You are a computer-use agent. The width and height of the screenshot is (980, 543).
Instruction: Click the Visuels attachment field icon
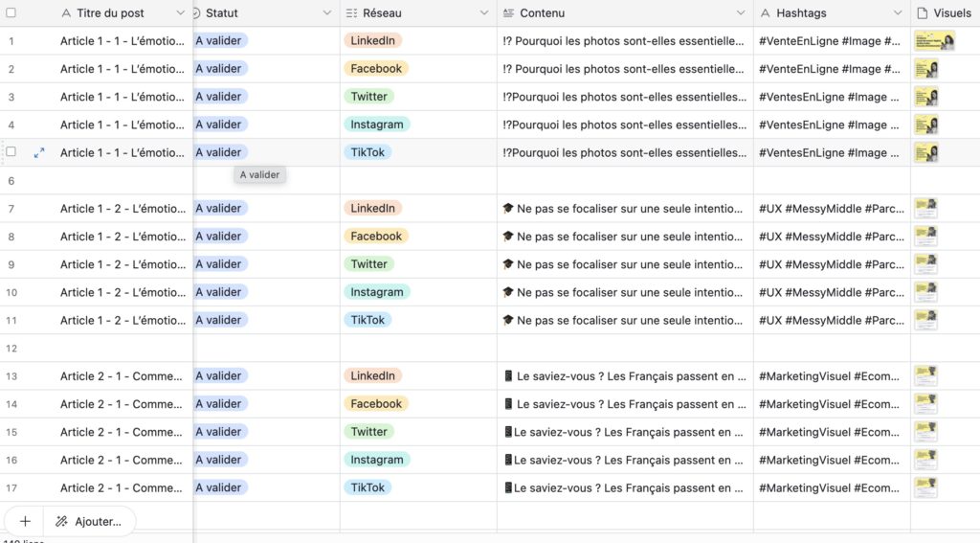(922, 13)
